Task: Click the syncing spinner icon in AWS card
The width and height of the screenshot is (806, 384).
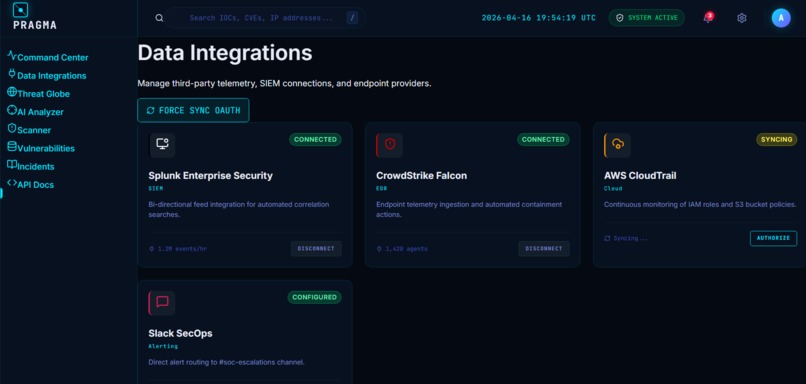Action: tap(607, 239)
